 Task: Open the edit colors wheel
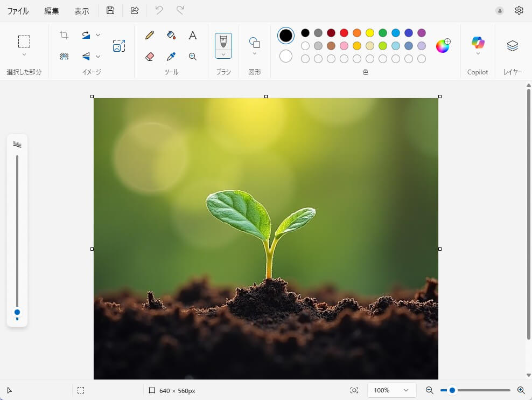pyautogui.click(x=443, y=45)
